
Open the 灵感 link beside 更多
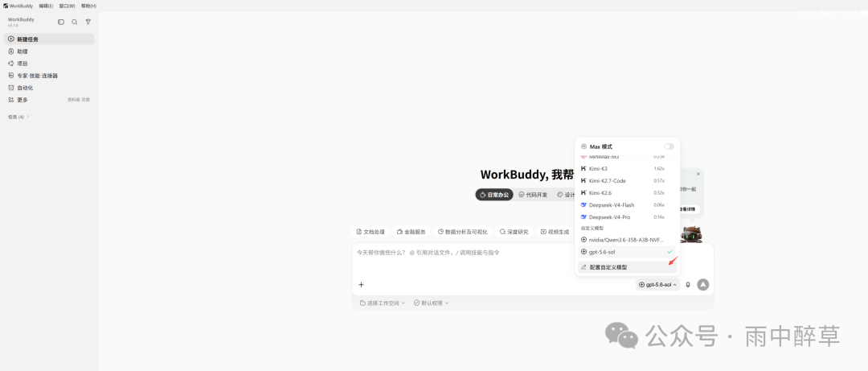pos(86,100)
